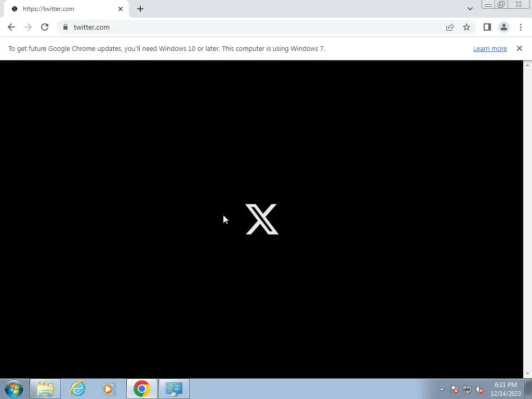The height and width of the screenshot is (399, 532).
Task: Follow the Learn more link
Action: (490, 48)
